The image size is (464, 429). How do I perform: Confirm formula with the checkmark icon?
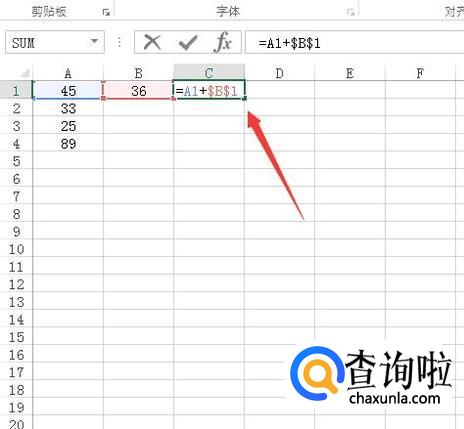(x=188, y=42)
